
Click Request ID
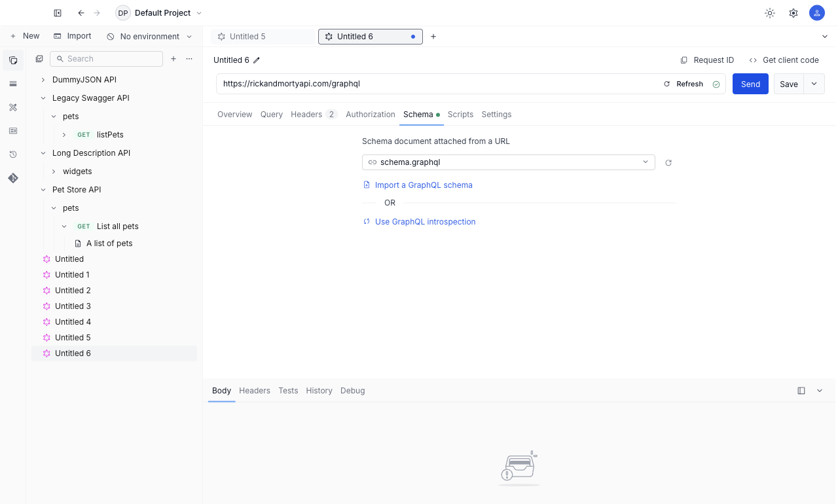tap(707, 60)
